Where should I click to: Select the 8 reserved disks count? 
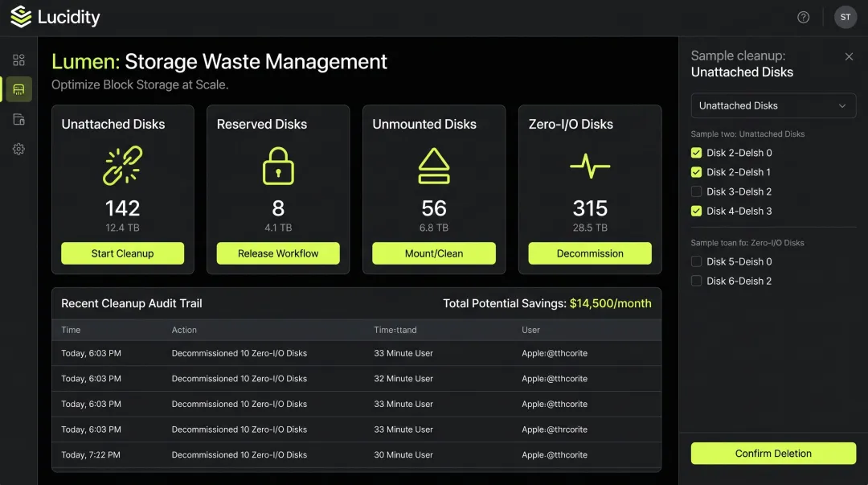click(x=278, y=208)
